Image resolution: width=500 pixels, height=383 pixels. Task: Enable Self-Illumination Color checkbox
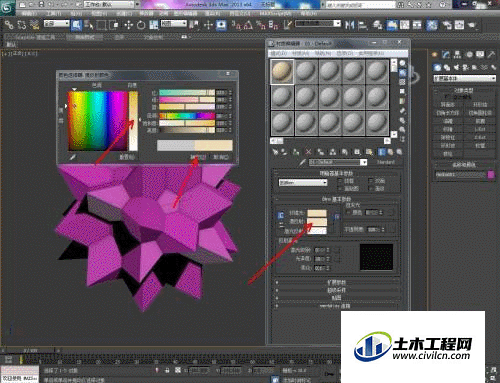coord(349,212)
